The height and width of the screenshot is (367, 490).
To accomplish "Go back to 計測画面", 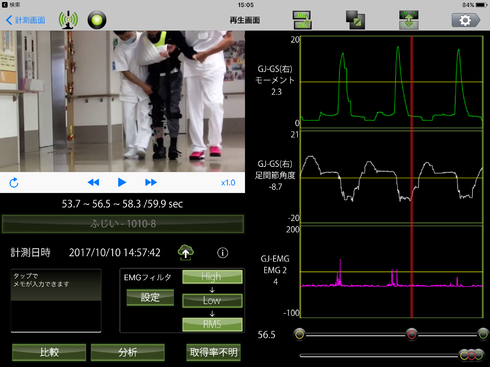I will [26, 20].
